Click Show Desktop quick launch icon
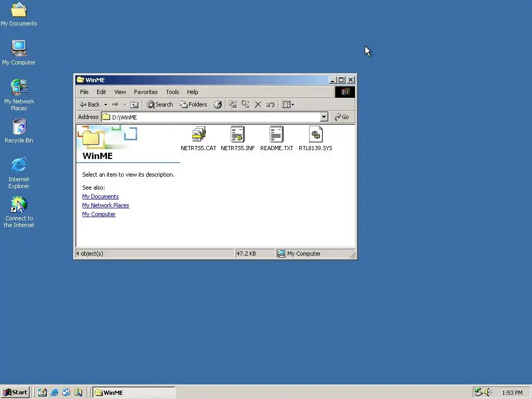Screen dimensions: 532x399 [x=43, y=393]
